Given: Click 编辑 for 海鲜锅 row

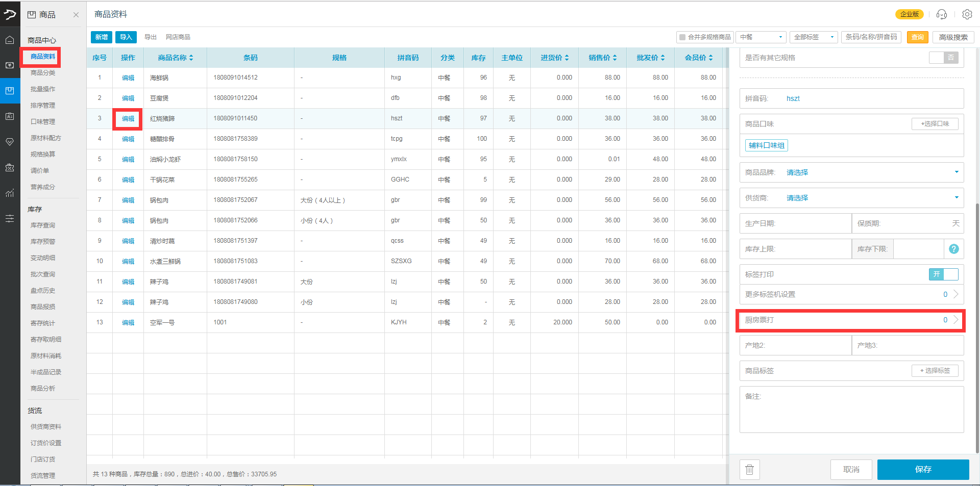Looking at the screenshot, I should [128, 78].
